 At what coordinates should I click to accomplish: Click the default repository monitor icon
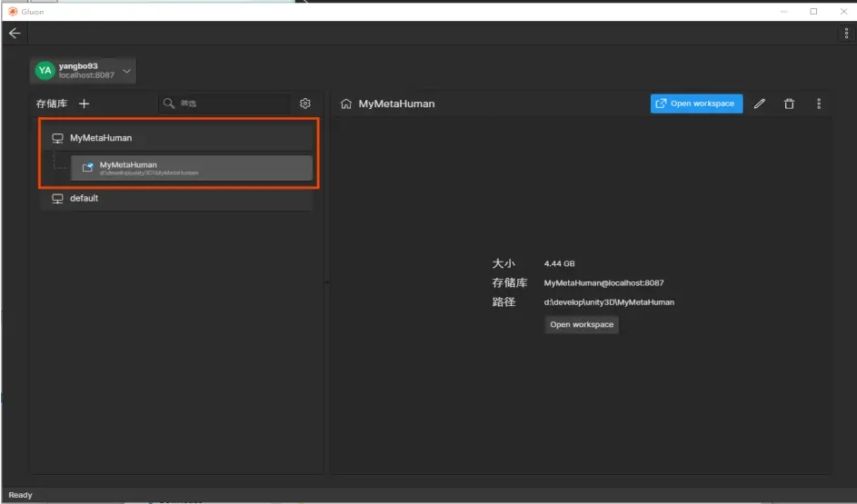pyautogui.click(x=58, y=199)
